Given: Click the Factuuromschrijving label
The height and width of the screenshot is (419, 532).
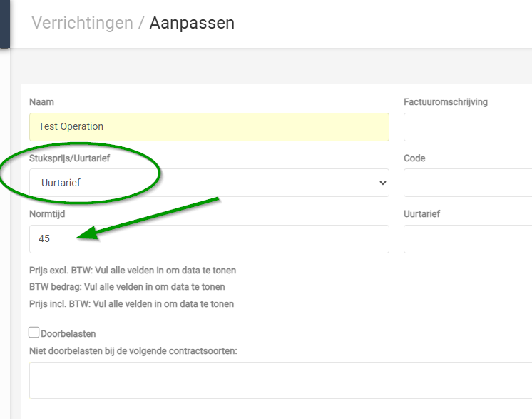Looking at the screenshot, I should 445,102.
